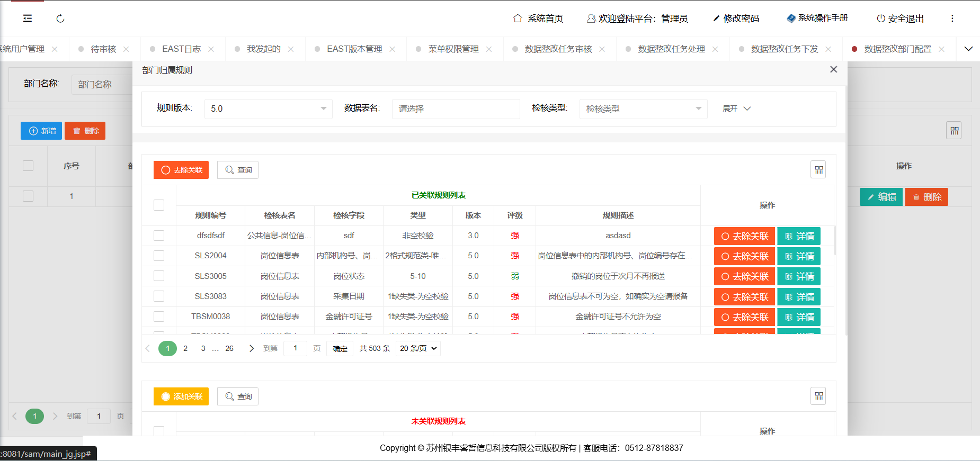Viewport: 980px width, 461px height.
Task: Toggle select-all checkbox in associated rules header
Action: 159,205
